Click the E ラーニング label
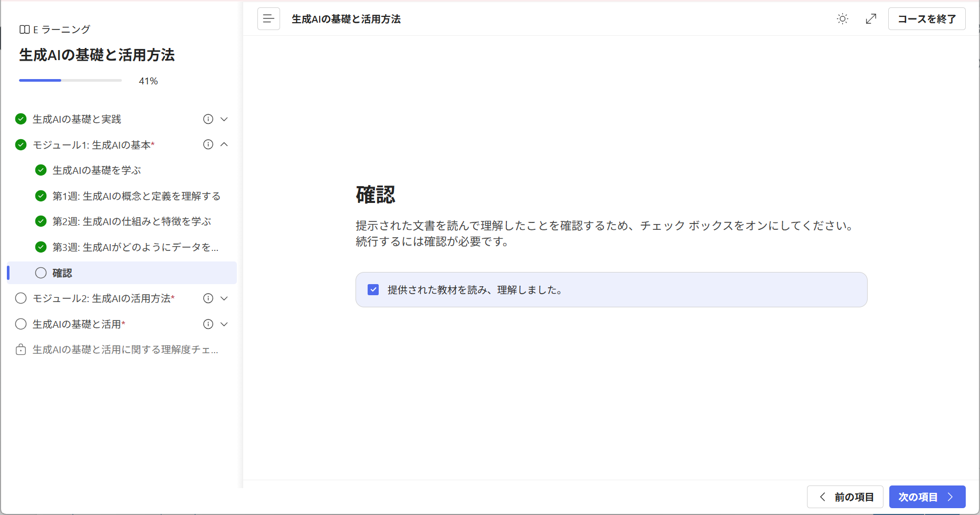The width and height of the screenshot is (980, 515). click(62, 30)
